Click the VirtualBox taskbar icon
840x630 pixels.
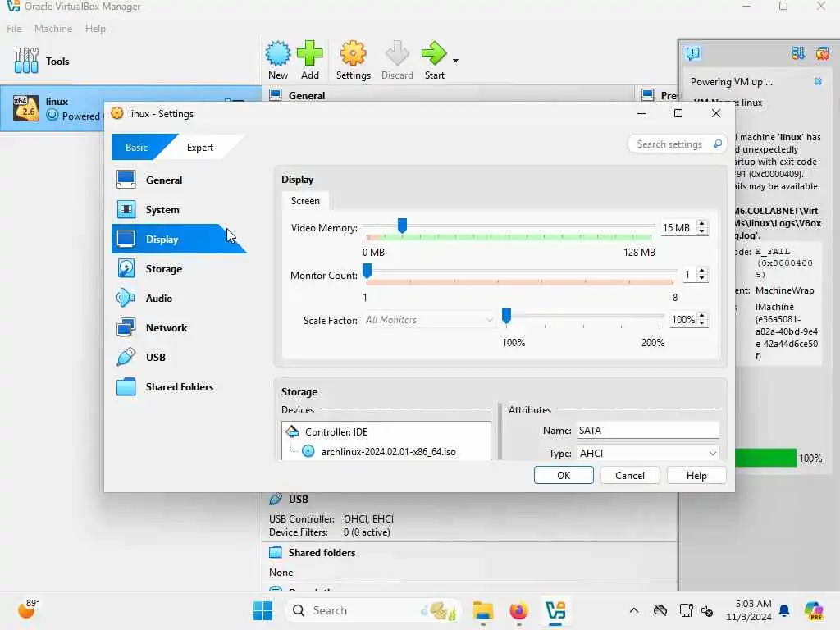[555, 610]
